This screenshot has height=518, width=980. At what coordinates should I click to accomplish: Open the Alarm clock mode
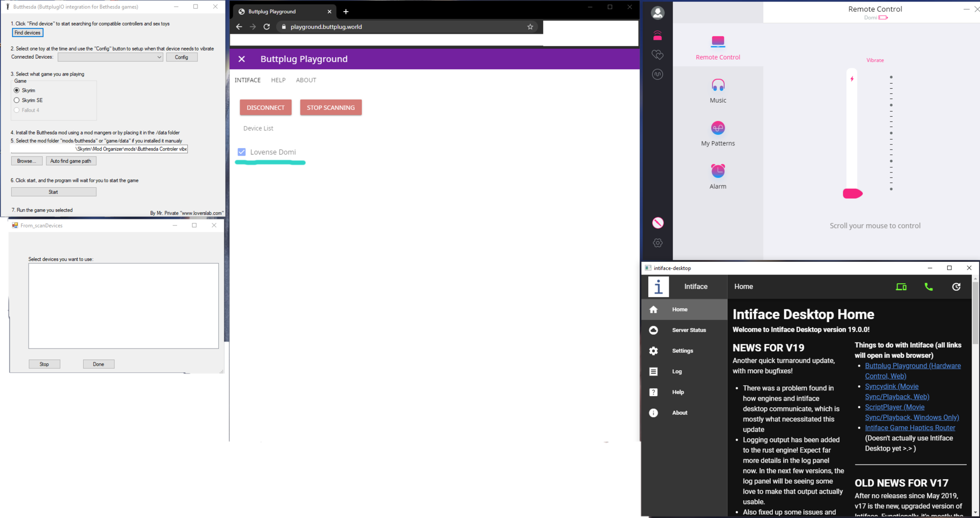pos(718,170)
